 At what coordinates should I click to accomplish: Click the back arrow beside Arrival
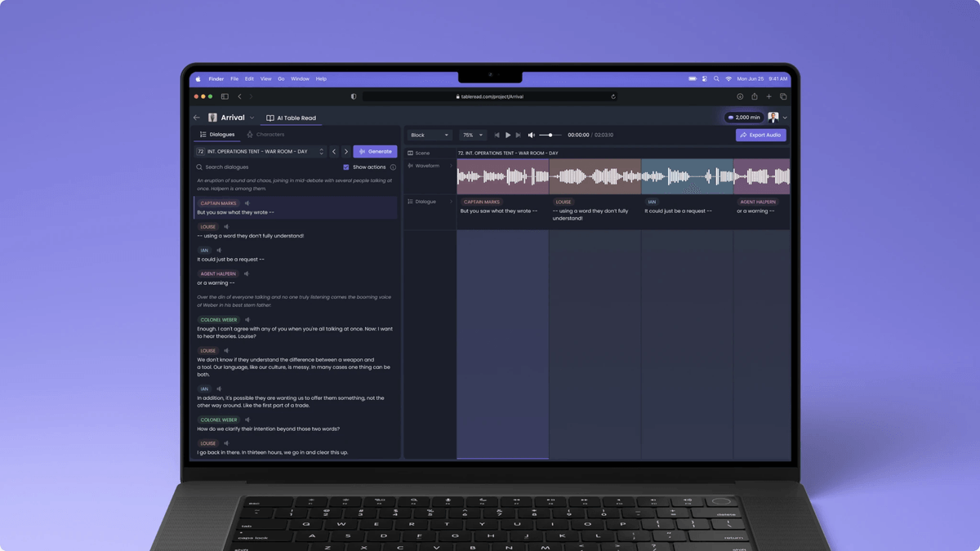click(x=197, y=118)
